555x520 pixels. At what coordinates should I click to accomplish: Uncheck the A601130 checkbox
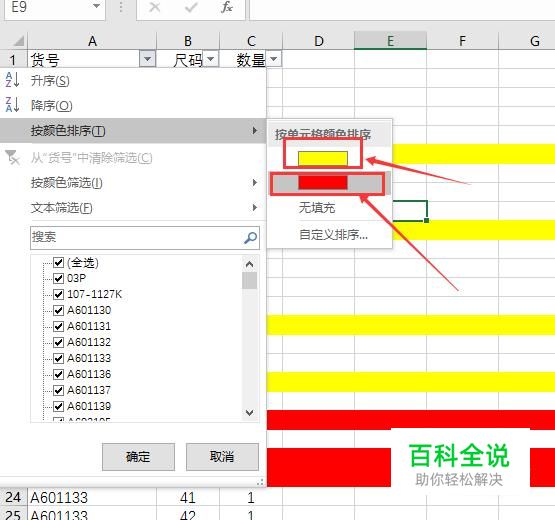58,310
